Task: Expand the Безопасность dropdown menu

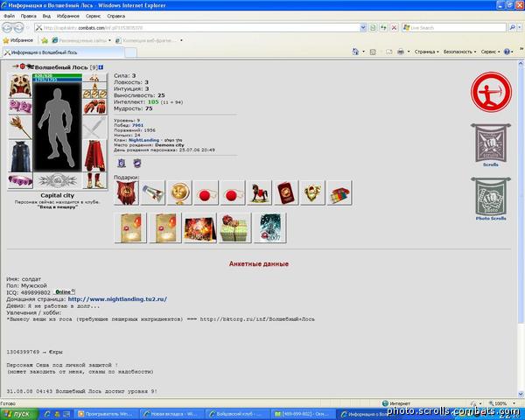Action: tap(459, 52)
